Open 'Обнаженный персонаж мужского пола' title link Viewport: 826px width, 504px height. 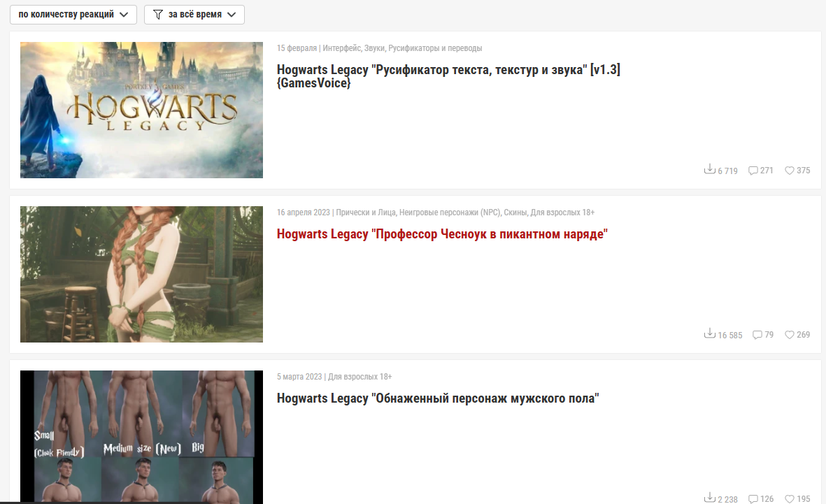click(x=438, y=398)
